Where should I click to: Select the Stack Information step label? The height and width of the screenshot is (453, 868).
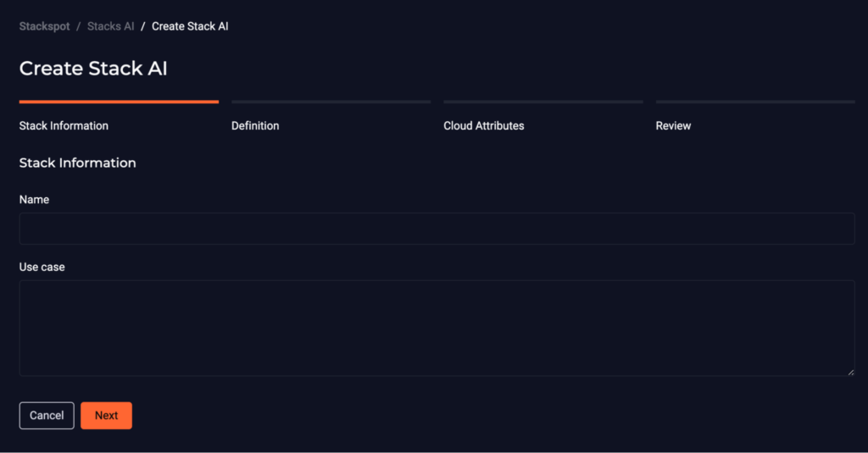coord(64,125)
